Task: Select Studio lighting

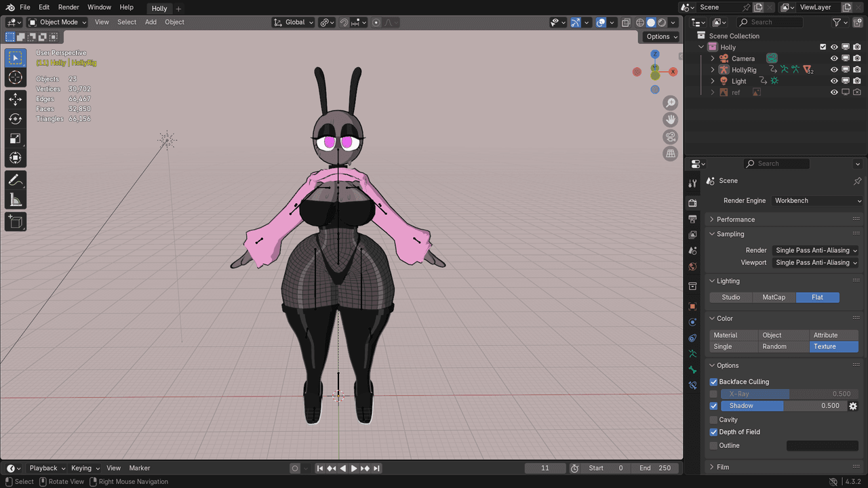Action: pyautogui.click(x=731, y=298)
